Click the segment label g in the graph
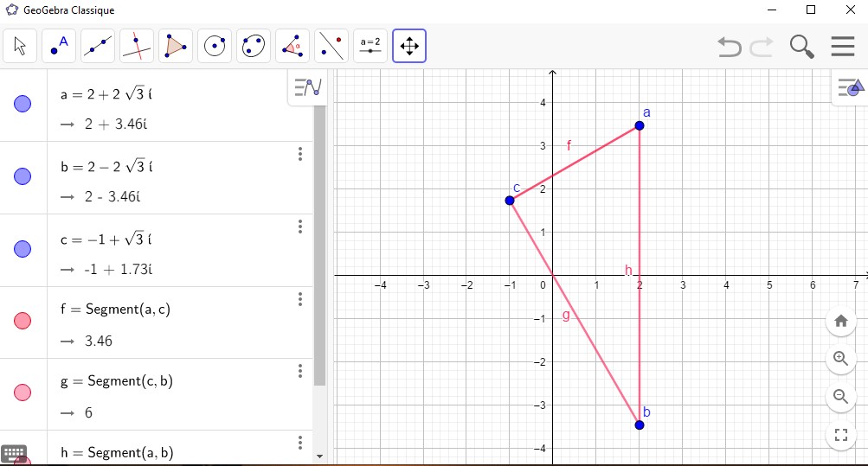This screenshot has width=868, height=466. (566, 315)
